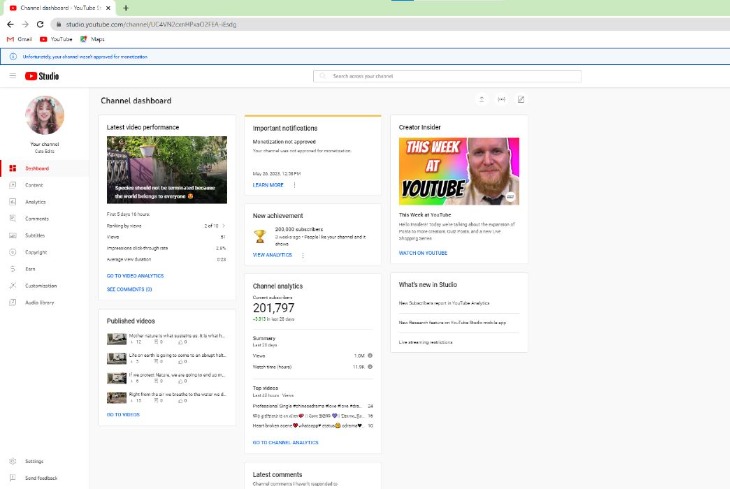Image resolution: width=730 pixels, height=489 pixels.
Task: Click the Content icon in sidebar
Action: 13,185
